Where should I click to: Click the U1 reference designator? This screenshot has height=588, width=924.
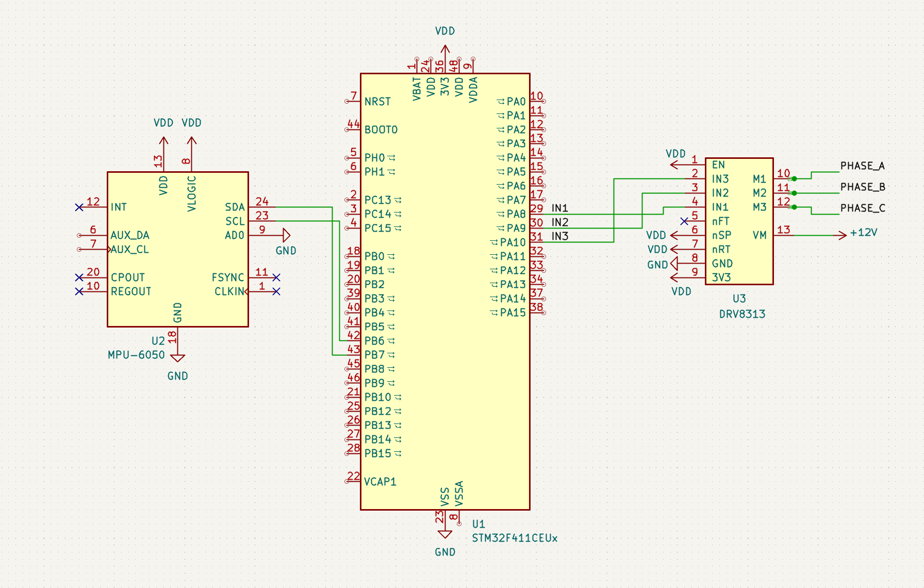point(478,524)
